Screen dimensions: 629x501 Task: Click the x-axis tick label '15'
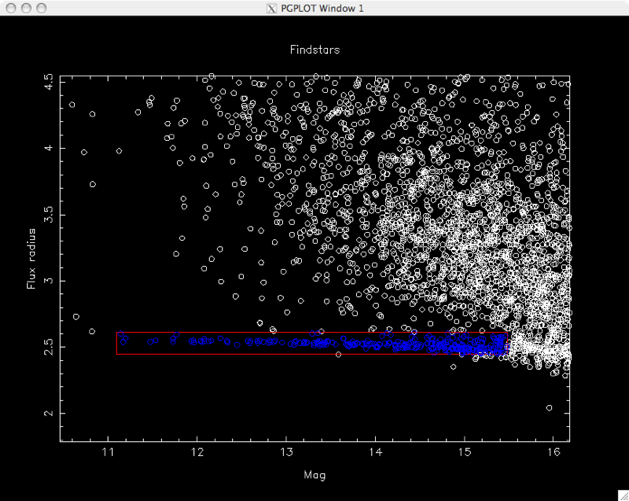pos(465,452)
